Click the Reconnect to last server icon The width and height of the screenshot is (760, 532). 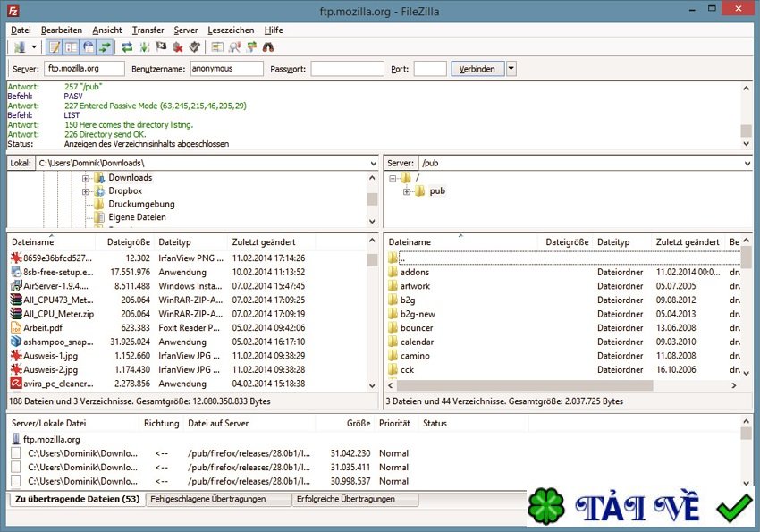tap(194, 46)
